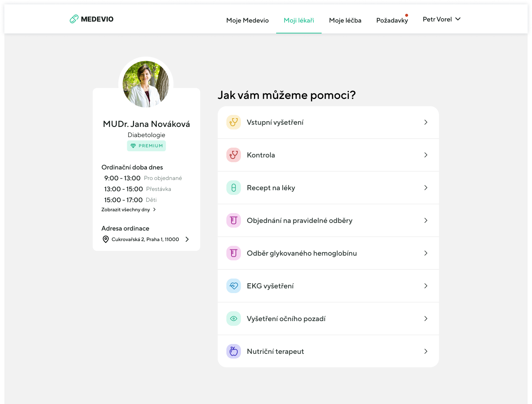The image size is (532, 404).
Task: Expand the Zobrazit všechny dny chevron
Action: click(x=154, y=209)
